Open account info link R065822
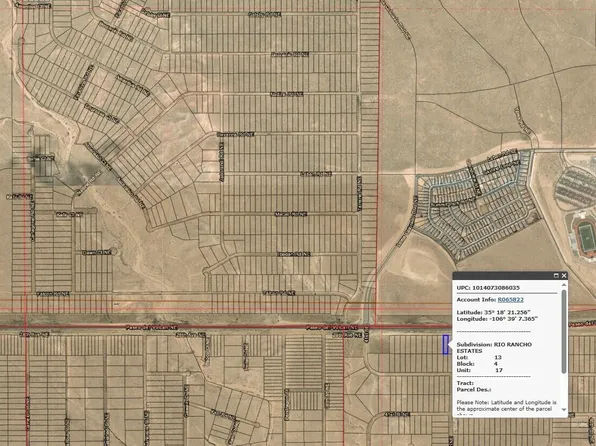The width and height of the screenshot is (596, 446). click(510, 300)
